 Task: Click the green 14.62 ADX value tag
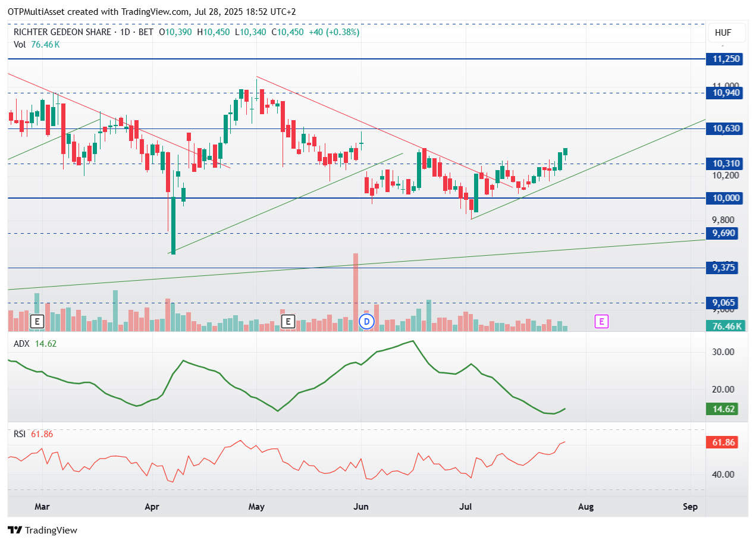722,409
